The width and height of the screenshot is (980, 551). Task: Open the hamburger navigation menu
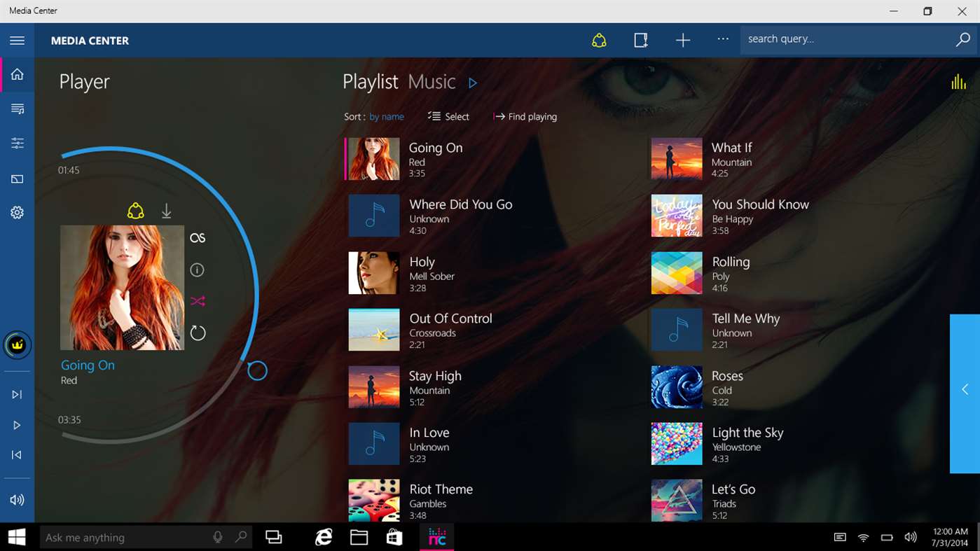(17, 41)
